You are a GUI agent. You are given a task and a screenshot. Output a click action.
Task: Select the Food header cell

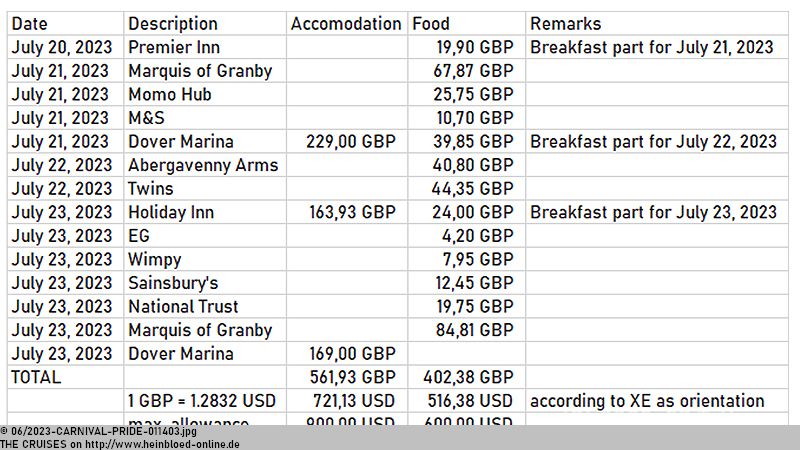point(466,23)
